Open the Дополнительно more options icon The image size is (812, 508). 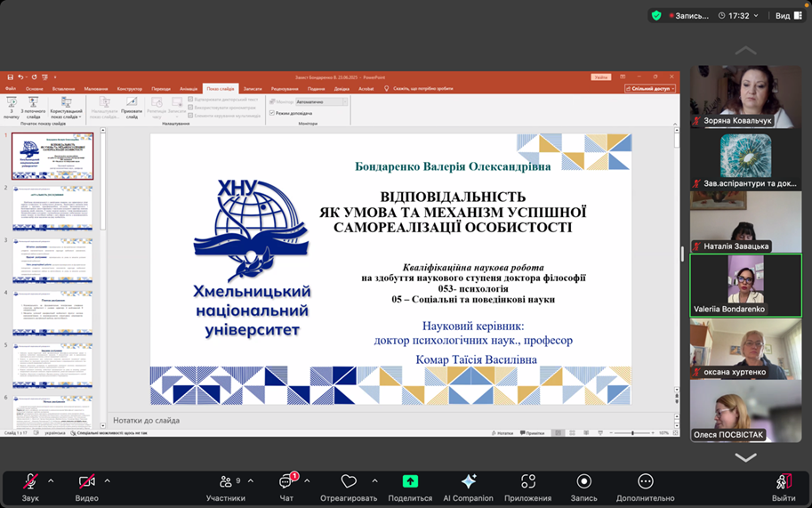(646, 481)
